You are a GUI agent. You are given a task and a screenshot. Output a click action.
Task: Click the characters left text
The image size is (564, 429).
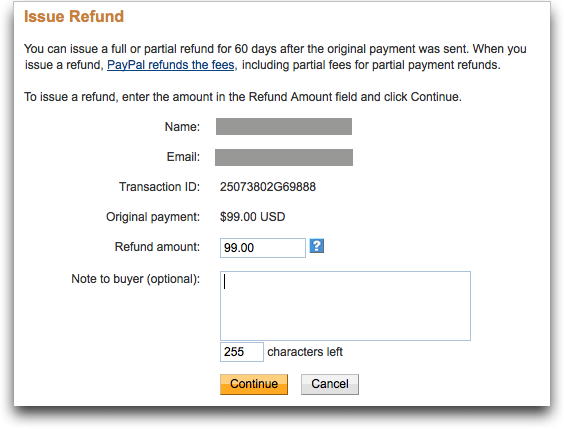click(x=305, y=352)
